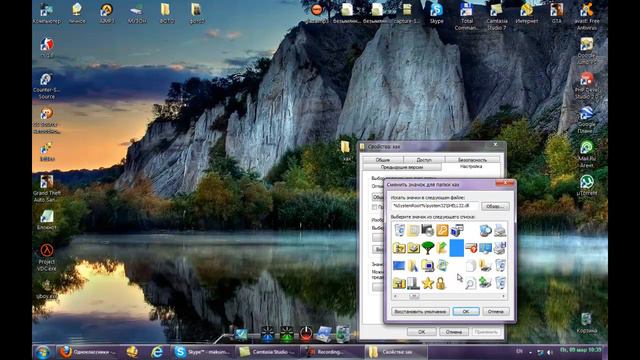
Task: Select the orange key icon
Action: (442, 230)
